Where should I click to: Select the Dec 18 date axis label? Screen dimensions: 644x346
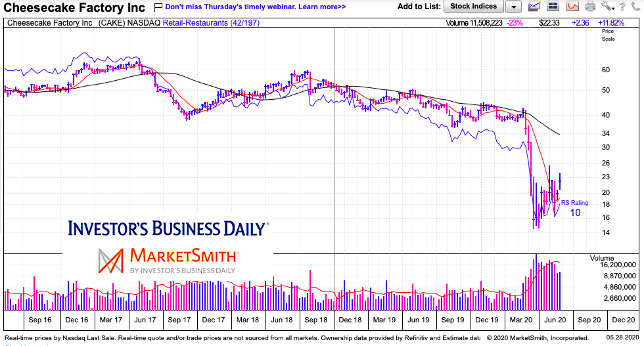point(350,320)
